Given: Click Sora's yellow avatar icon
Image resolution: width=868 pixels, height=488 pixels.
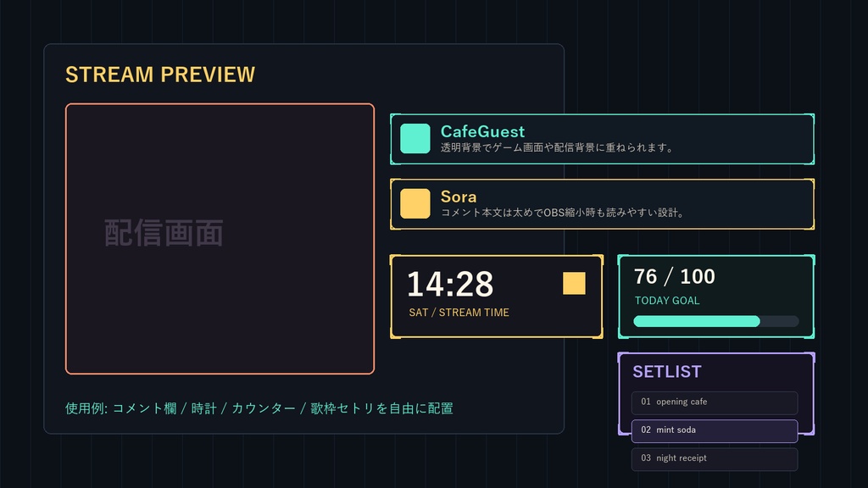Looking at the screenshot, I should (415, 203).
